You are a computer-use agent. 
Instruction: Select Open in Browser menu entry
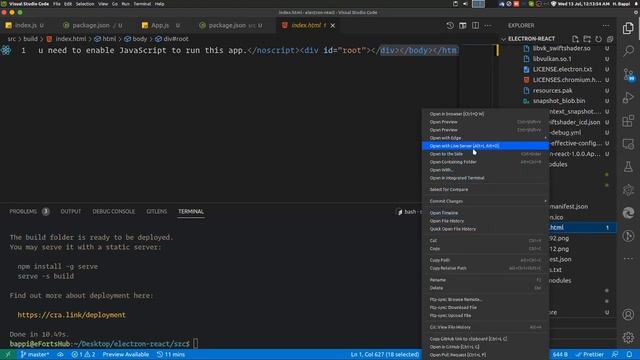click(x=485, y=114)
